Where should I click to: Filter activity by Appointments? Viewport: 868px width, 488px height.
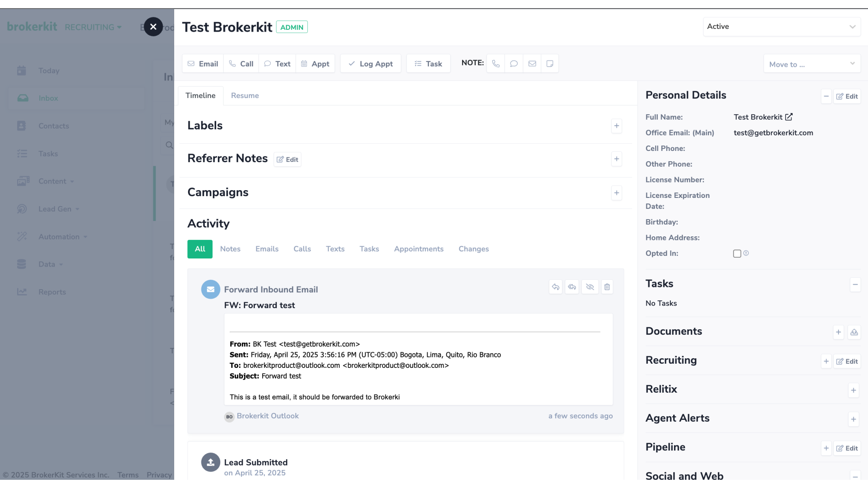coord(419,249)
